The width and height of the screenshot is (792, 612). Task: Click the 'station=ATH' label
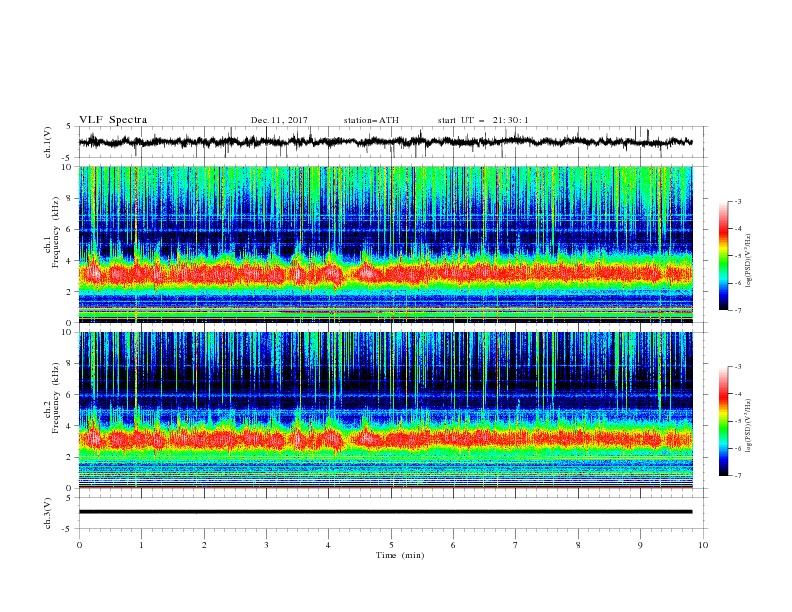coord(371,120)
